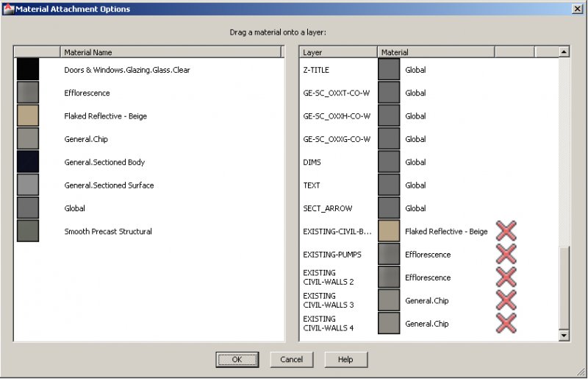Screen dimensions: 588x379
Task: Choose the Efflorescence material in left list
Action: (x=87, y=93)
